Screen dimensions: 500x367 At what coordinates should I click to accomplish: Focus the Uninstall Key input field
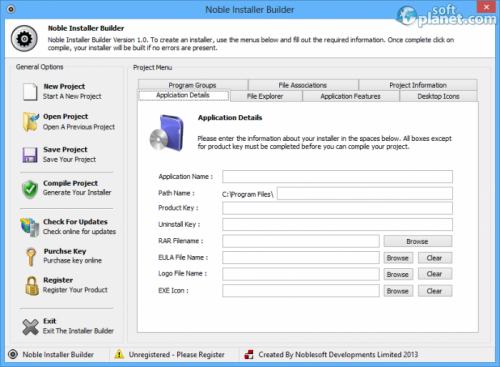(x=337, y=224)
